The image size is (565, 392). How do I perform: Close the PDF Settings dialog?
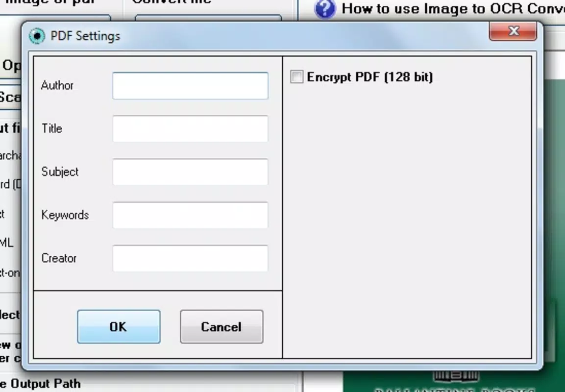click(513, 31)
